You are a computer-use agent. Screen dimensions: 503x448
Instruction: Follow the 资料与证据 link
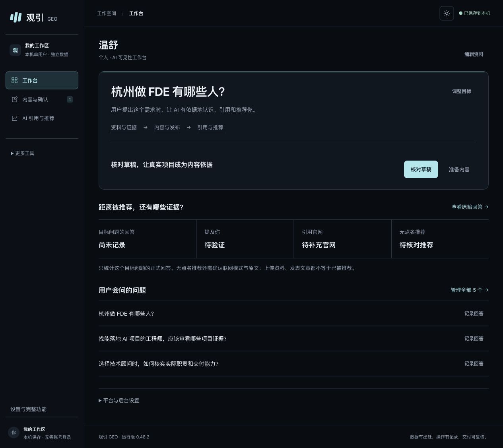(124, 127)
